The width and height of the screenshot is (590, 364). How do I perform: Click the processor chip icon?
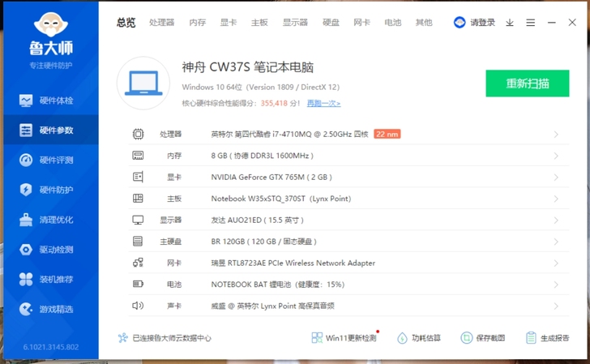click(x=138, y=134)
